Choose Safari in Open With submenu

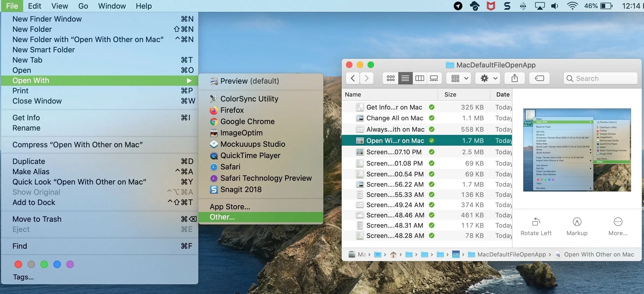coord(261,167)
